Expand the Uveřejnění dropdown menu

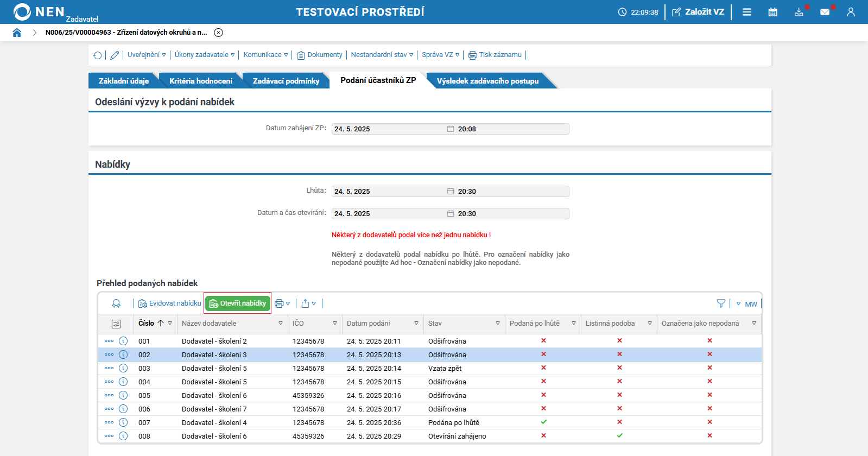tap(147, 55)
